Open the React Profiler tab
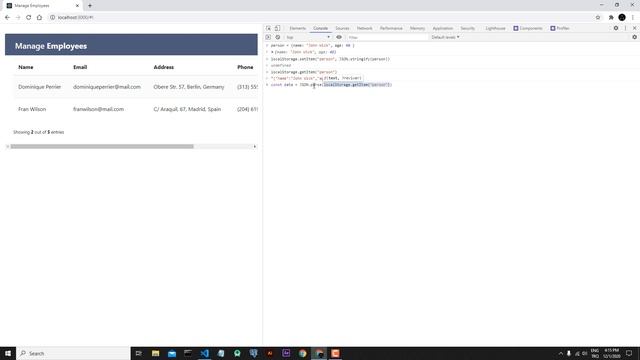 point(560,28)
